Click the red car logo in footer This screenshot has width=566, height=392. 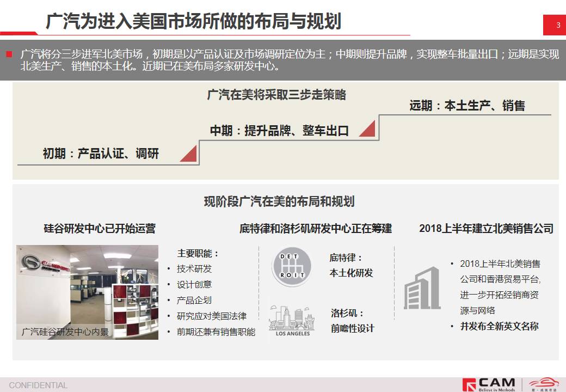(544, 384)
